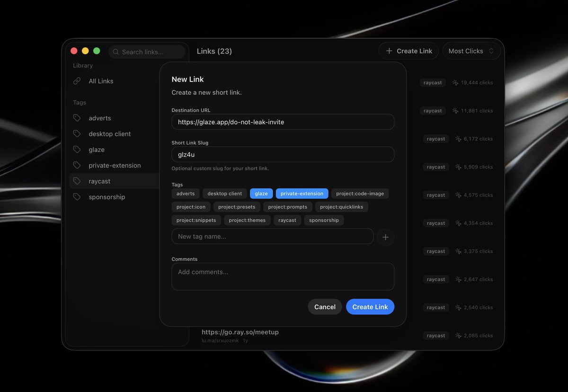Screen dimensions: 568x392
Task: Toggle the desktop client tag chip in dialog
Action: pyautogui.click(x=225, y=193)
